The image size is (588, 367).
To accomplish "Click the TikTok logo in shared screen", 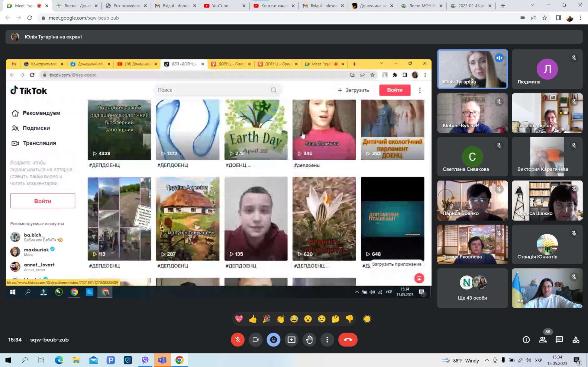I will tap(29, 91).
